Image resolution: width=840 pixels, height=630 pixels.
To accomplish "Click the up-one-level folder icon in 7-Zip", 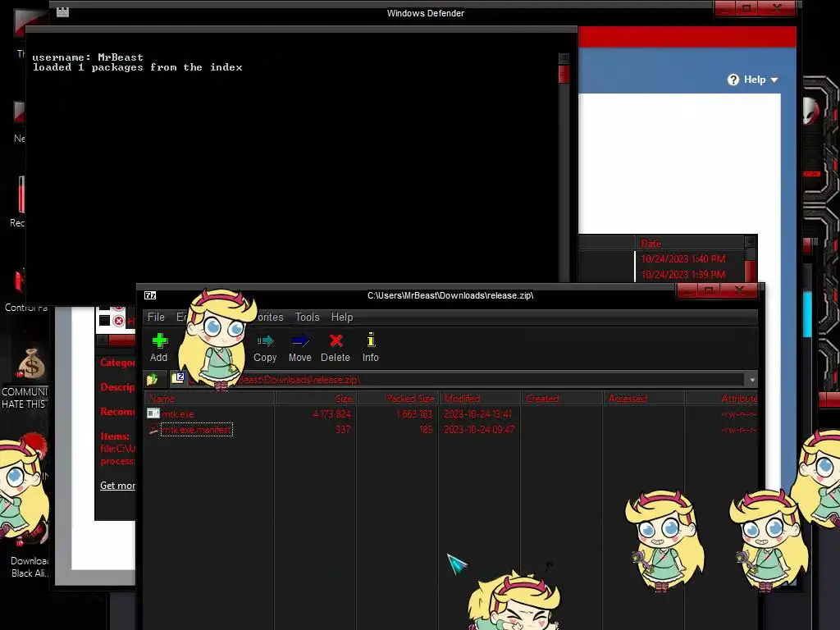I will click(x=153, y=379).
